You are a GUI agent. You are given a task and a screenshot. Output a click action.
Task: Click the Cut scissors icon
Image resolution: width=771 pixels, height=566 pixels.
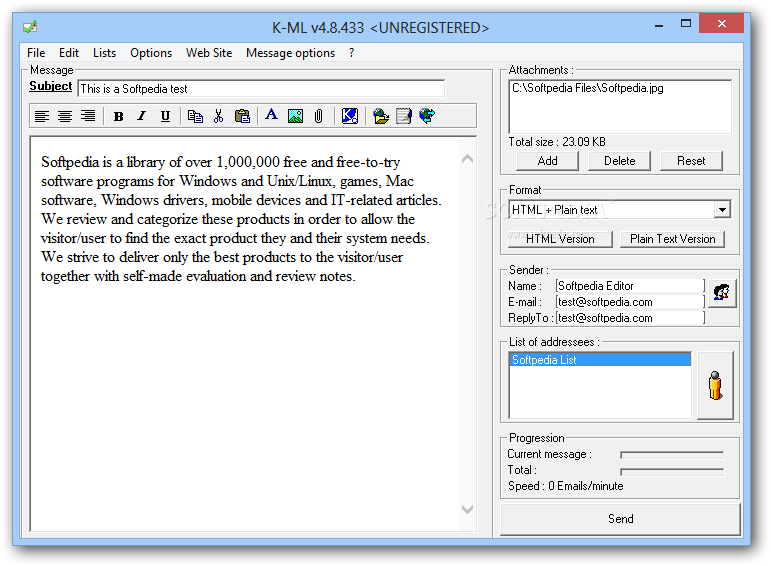[218, 116]
